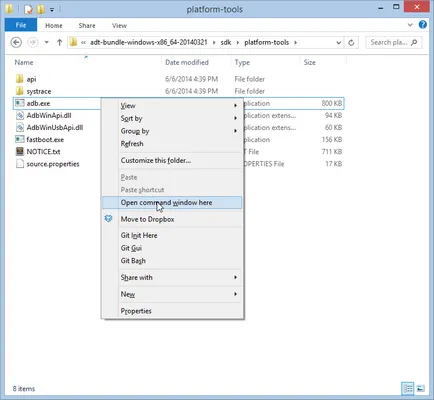Open the View ribbon tab
This screenshot has height=400, width=434.
click(x=119, y=25)
